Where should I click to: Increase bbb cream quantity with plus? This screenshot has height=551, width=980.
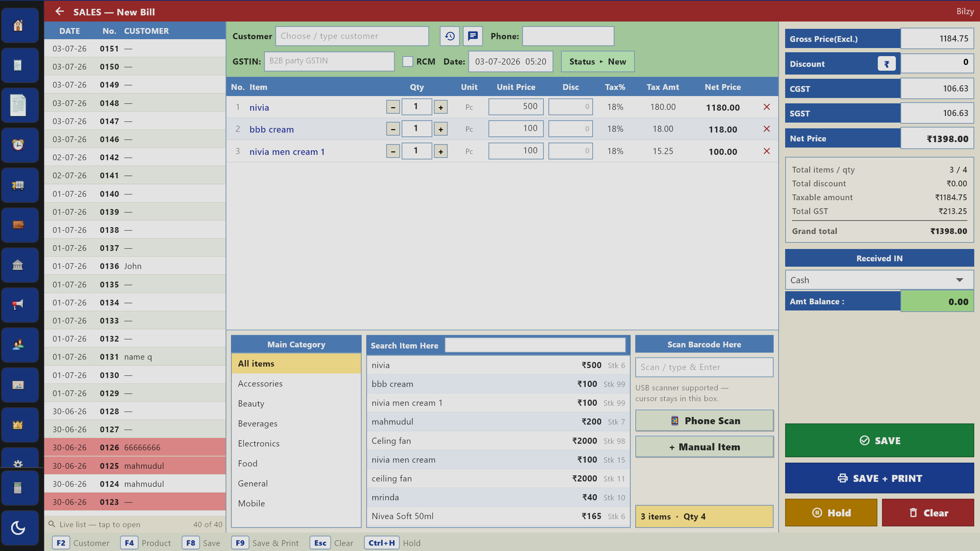point(441,129)
